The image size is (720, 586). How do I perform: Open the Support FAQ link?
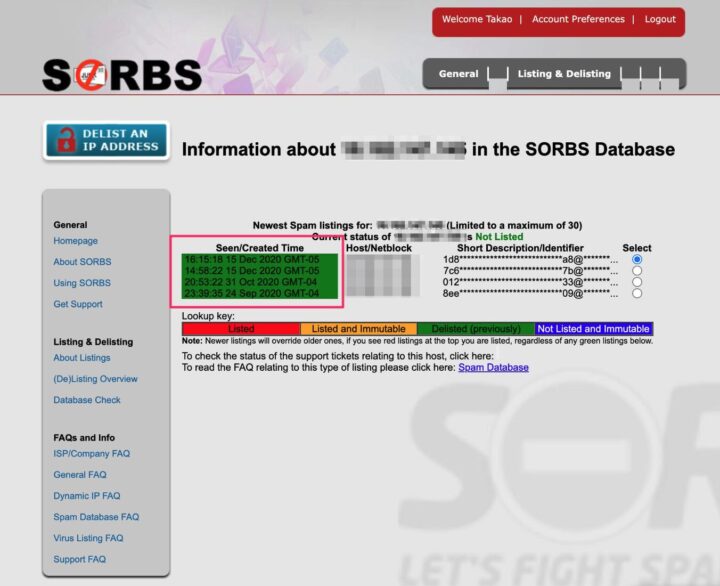tap(79, 559)
